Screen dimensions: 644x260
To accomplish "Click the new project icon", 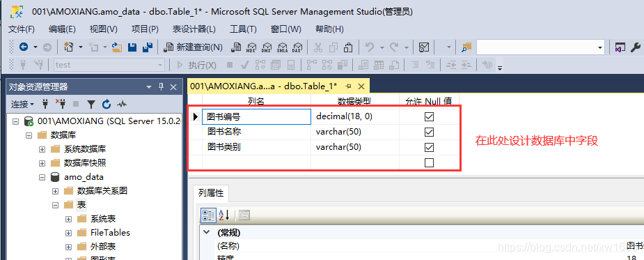I will 69,47.
